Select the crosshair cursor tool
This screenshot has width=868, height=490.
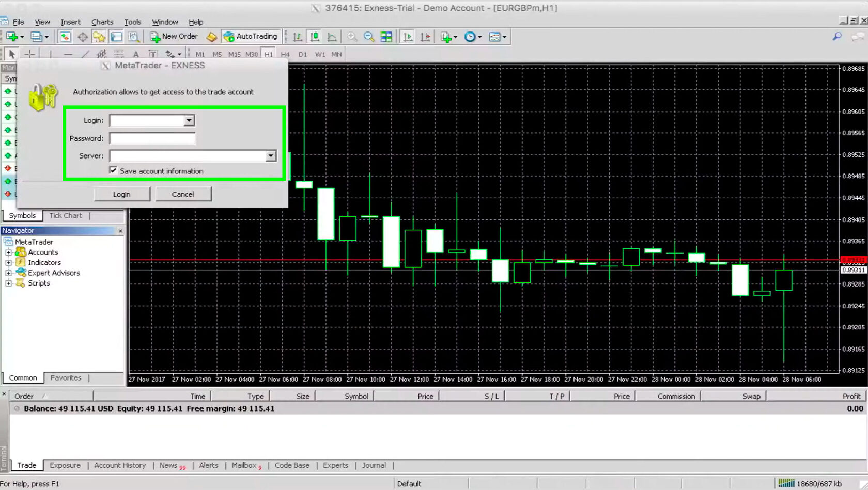29,54
